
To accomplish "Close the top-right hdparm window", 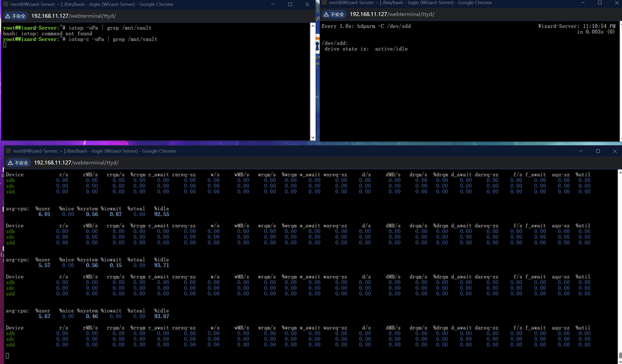I will pos(617,2).
